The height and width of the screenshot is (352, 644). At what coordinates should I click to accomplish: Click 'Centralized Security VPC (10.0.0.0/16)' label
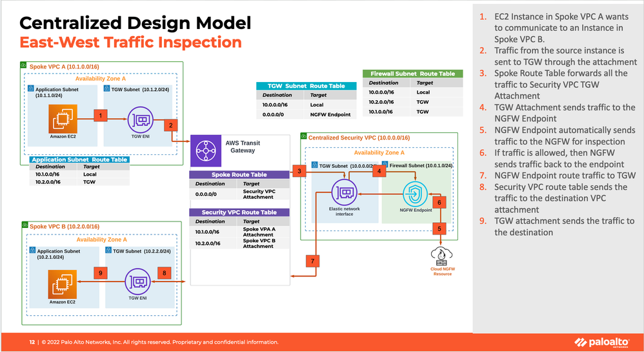359,138
